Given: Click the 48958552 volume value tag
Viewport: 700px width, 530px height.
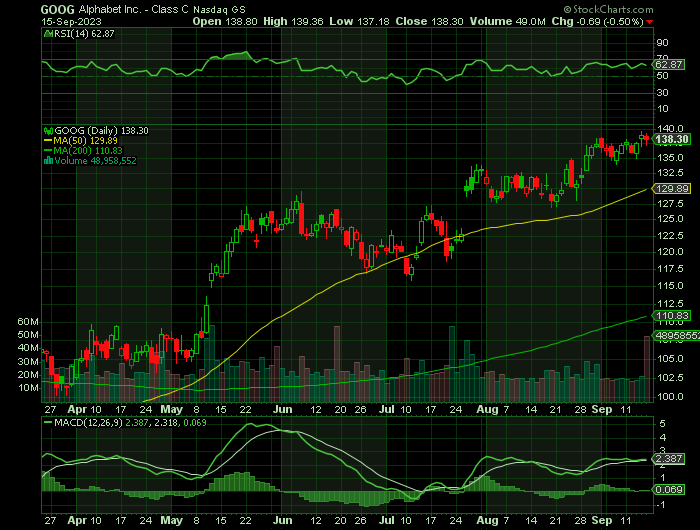Looking at the screenshot, I should [x=676, y=336].
